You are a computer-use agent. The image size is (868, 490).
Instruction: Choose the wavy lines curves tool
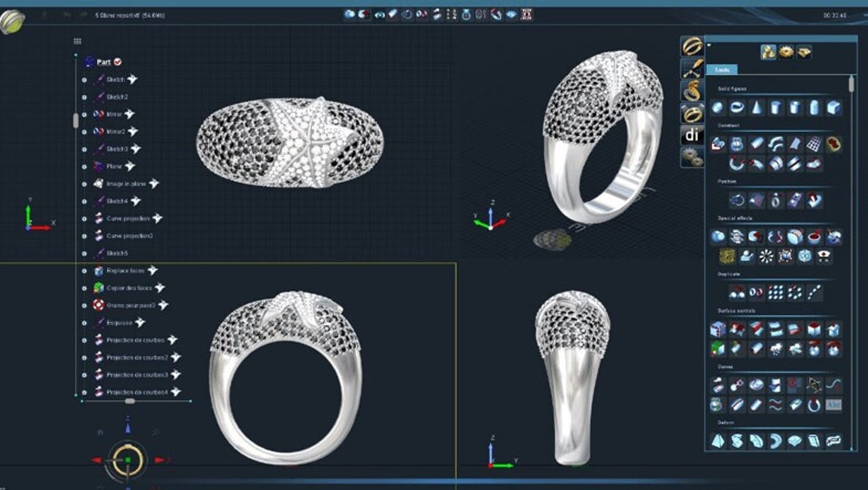tap(776, 405)
